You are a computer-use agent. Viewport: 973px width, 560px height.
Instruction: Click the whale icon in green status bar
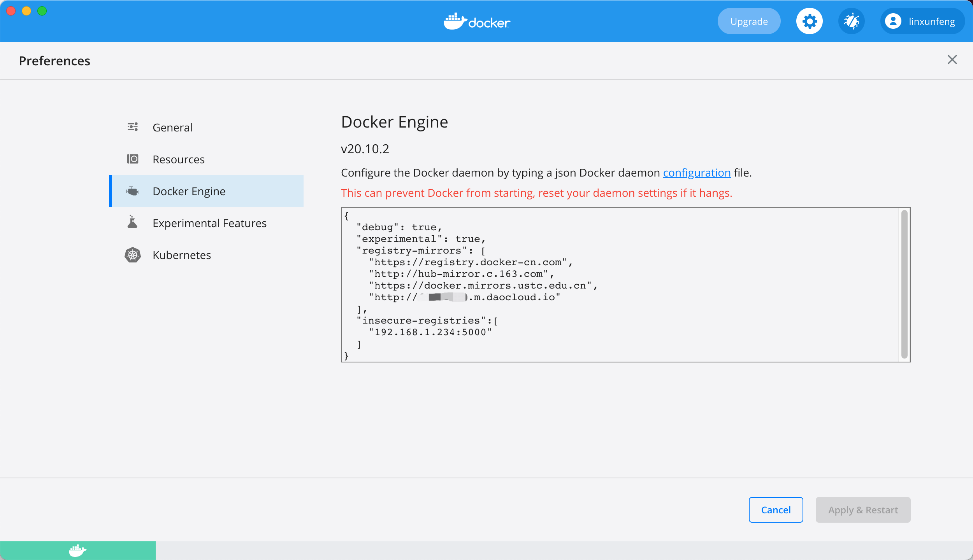[77, 550]
